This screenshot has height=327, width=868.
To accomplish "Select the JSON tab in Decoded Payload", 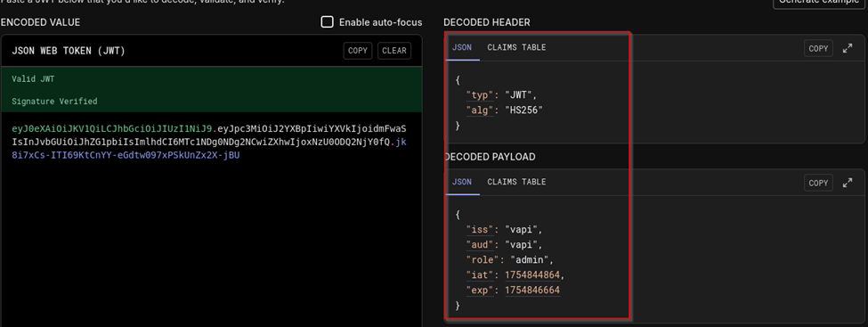I will tap(462, 182).
